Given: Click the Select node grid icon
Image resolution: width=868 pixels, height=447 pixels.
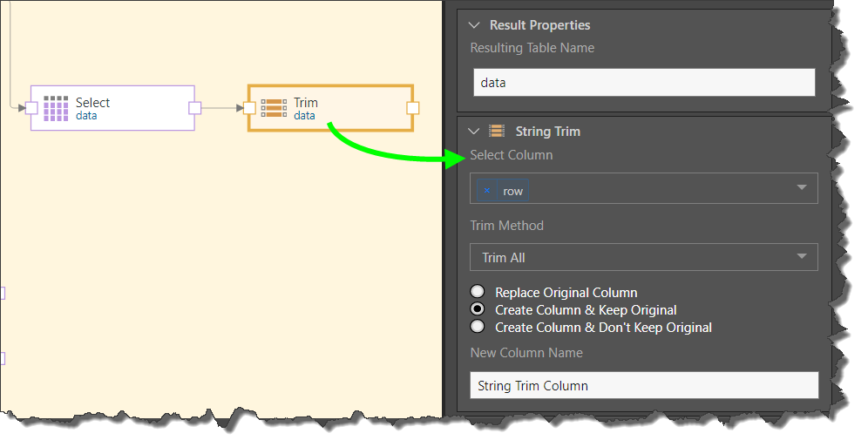Looking at the screenshot, I should (56, 108).
